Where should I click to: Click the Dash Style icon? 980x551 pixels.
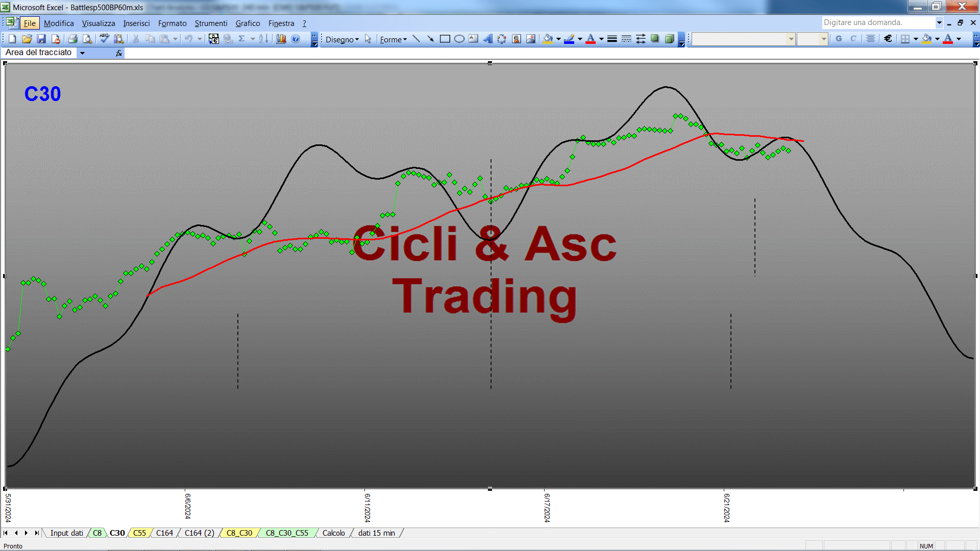[626, 39]
